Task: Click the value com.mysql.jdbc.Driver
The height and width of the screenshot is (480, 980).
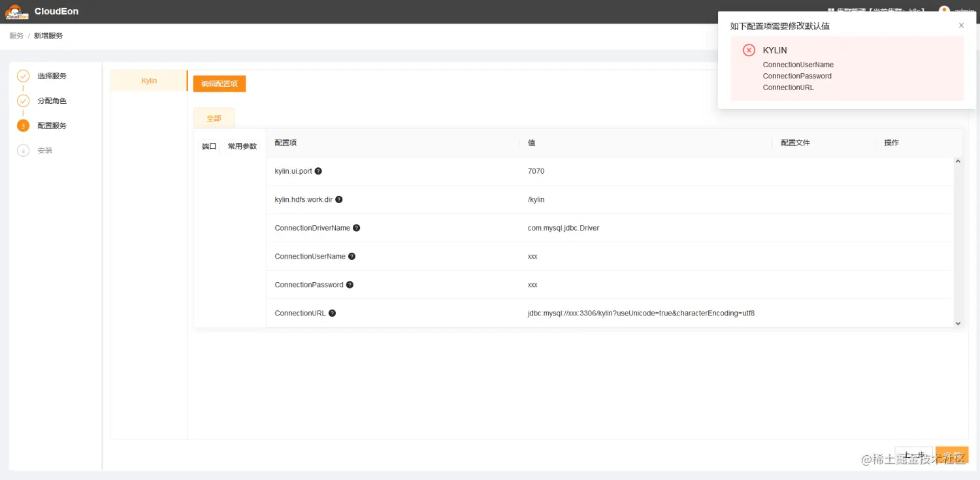Action: coord(563,228)
